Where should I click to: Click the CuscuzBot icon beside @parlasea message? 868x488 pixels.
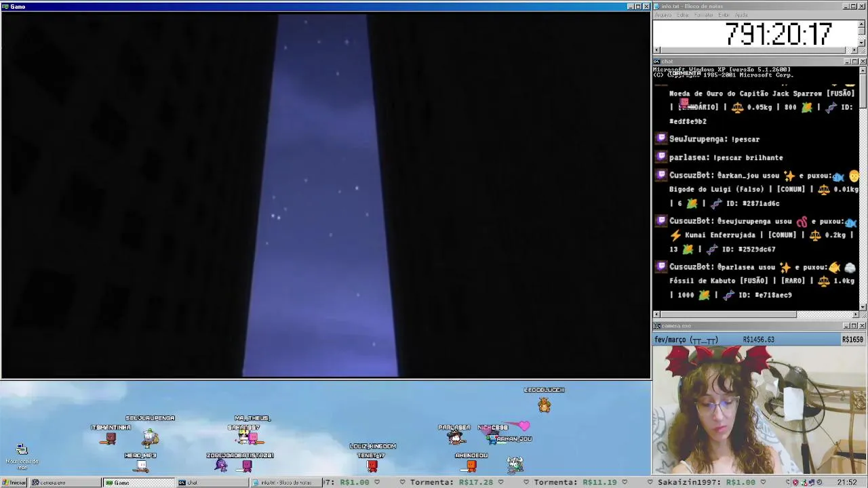point(661,266)
